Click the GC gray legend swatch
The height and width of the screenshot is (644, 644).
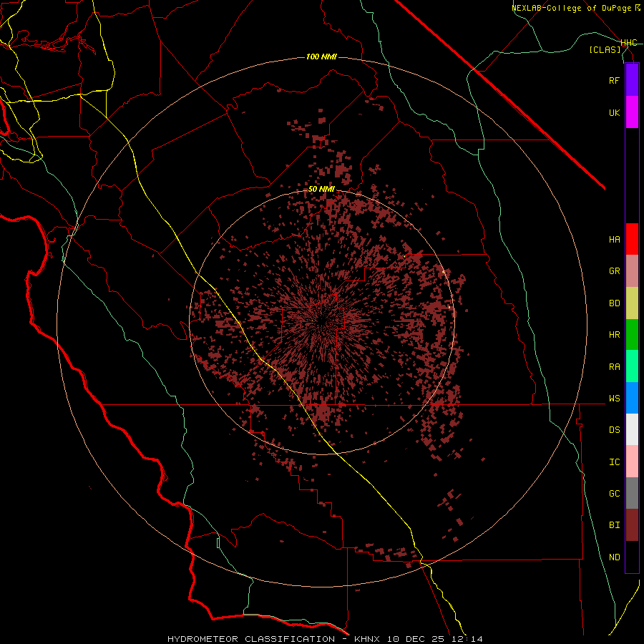[x=632, y=493]
